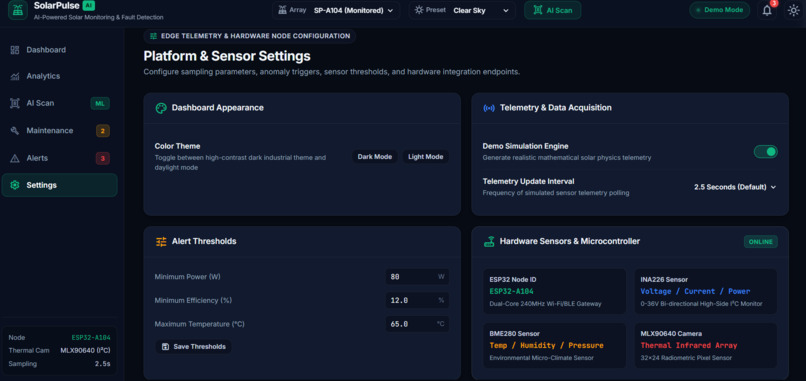The width and height of the screenshot is (806, 381).
Task: Click the sun icon next to Preset label
Action: [419, 10]
